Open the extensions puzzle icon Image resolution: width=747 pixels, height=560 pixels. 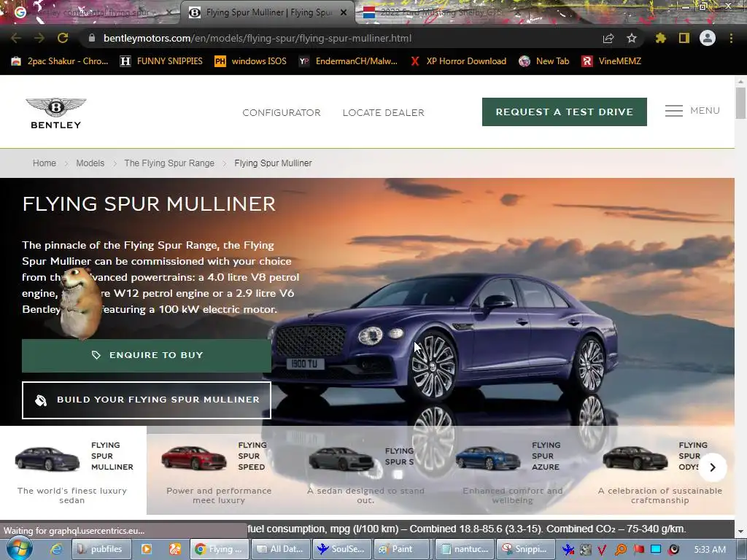click(x=660, y=38)
